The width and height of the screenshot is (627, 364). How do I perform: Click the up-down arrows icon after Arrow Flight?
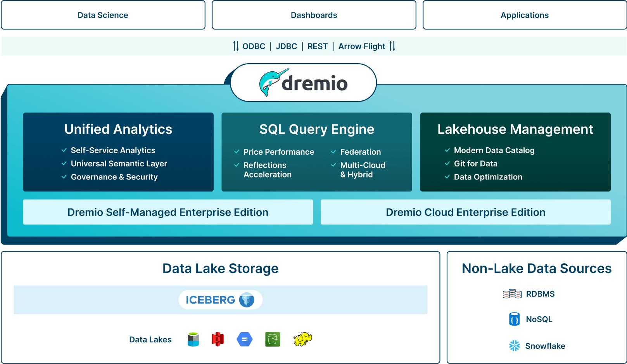pyautogui.click(x=392, y=46)
